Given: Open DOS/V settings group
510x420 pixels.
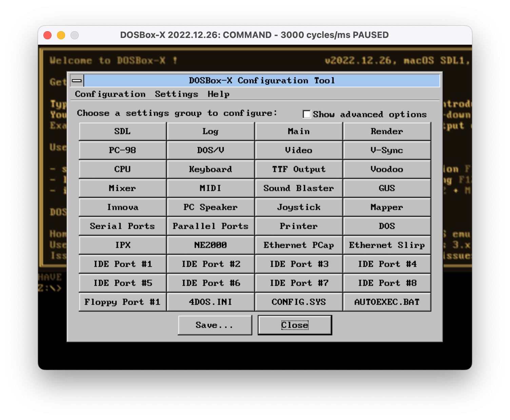Looking at the screenshot, I should [x=211, y=150].
